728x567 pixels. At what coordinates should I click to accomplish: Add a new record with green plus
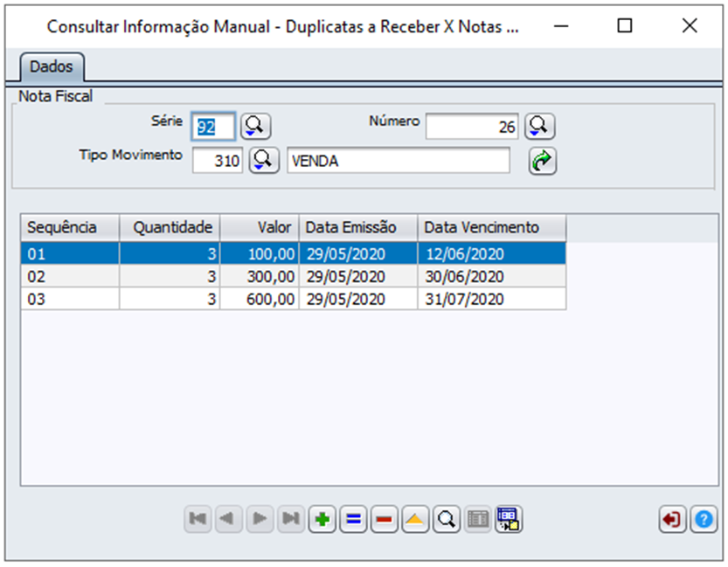pos(322,519)
